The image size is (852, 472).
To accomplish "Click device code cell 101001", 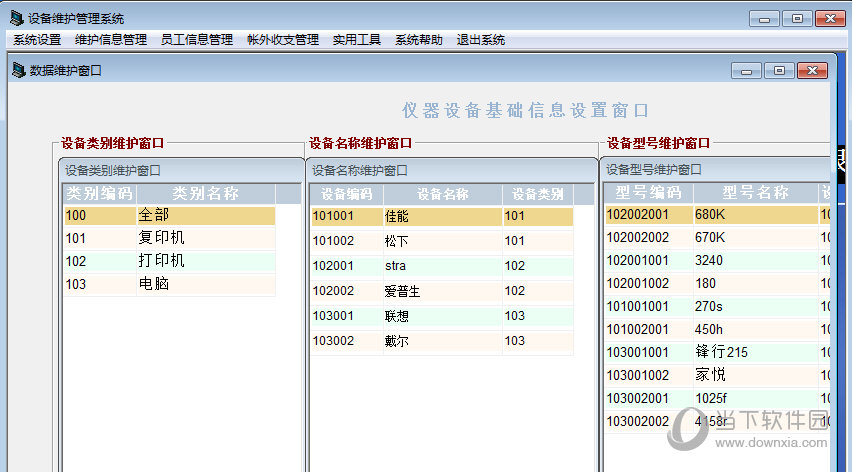I will pos(346,216).
